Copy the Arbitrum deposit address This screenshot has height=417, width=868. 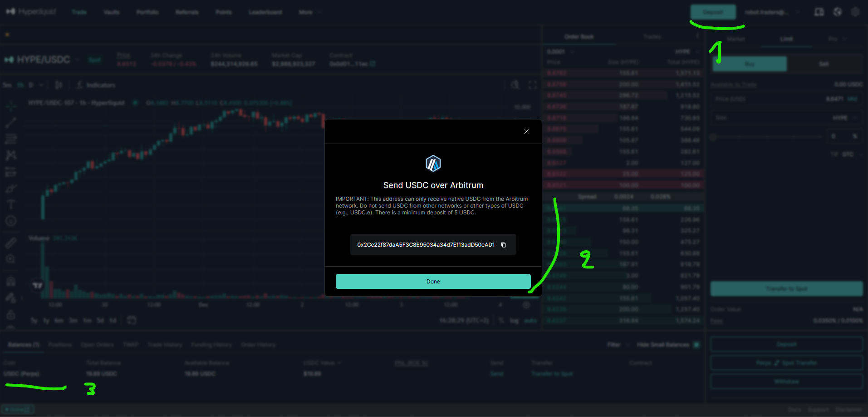point(504,244)
